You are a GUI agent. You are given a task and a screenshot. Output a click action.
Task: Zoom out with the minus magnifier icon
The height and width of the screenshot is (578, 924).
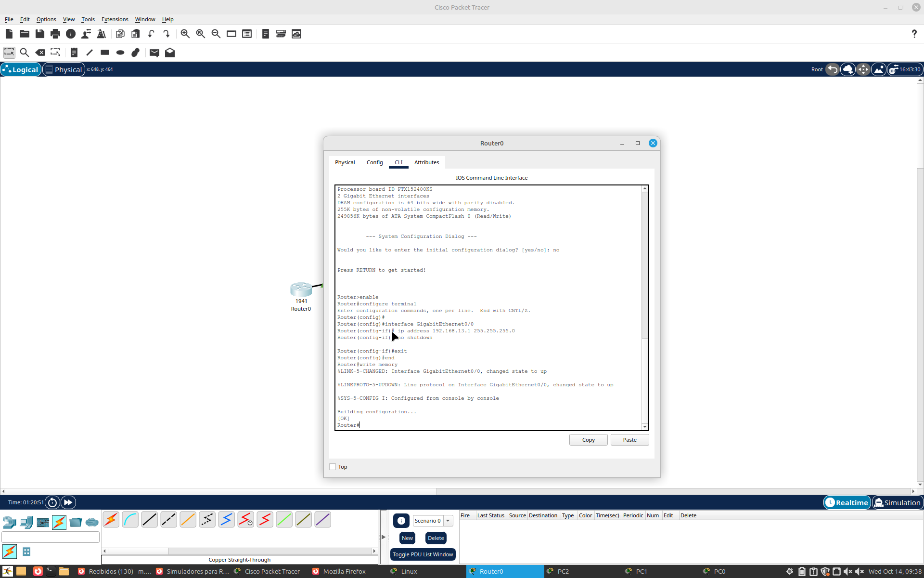click(x=216, y=34)
